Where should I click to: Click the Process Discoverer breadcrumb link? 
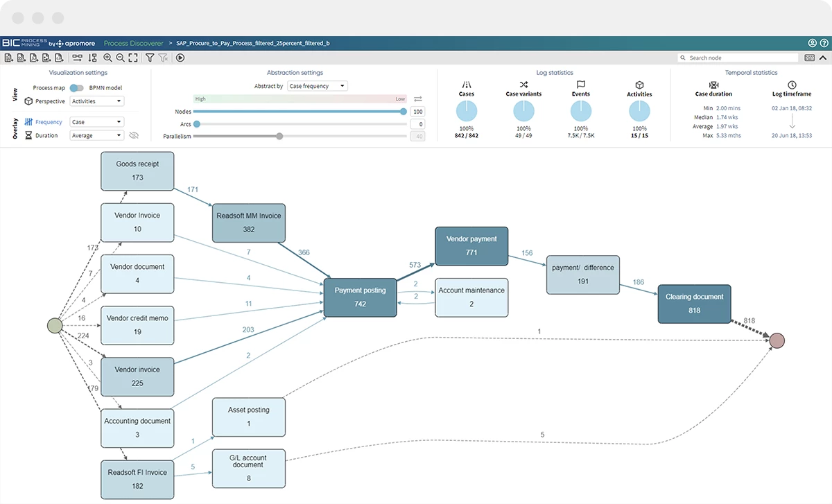point(133,43)
